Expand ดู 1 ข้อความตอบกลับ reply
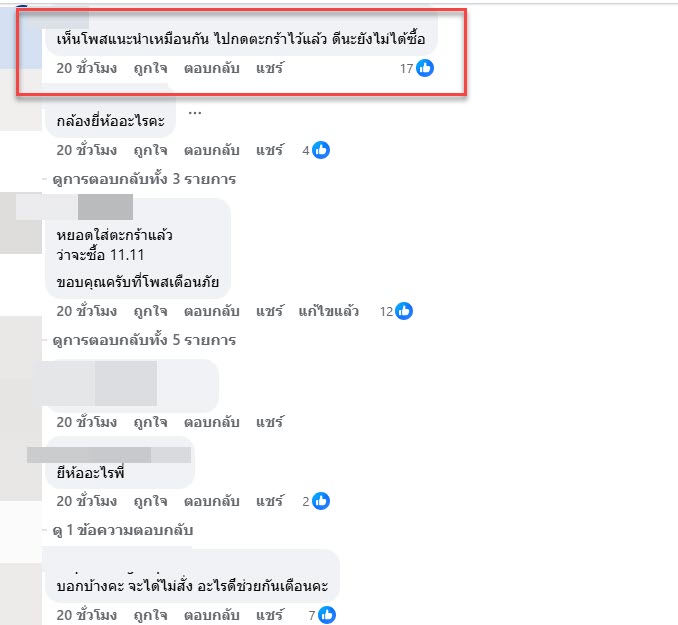 point(123,530)
